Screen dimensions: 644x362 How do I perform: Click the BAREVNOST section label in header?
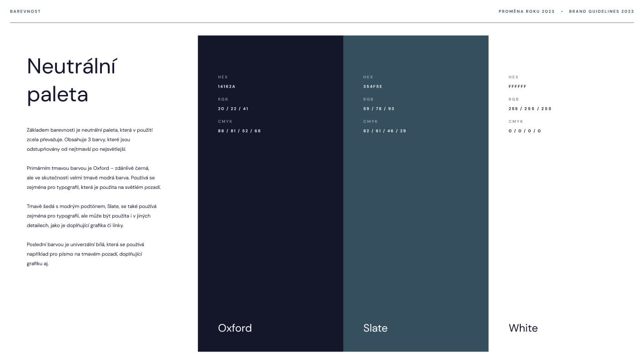pyautogui.click(x=25, y=11)
